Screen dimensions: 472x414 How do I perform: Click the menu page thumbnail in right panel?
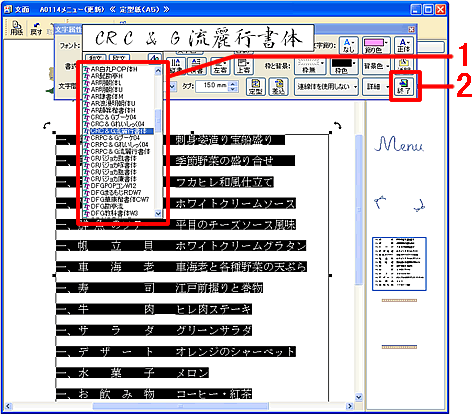pyautogui.click(x=399, y=264)
